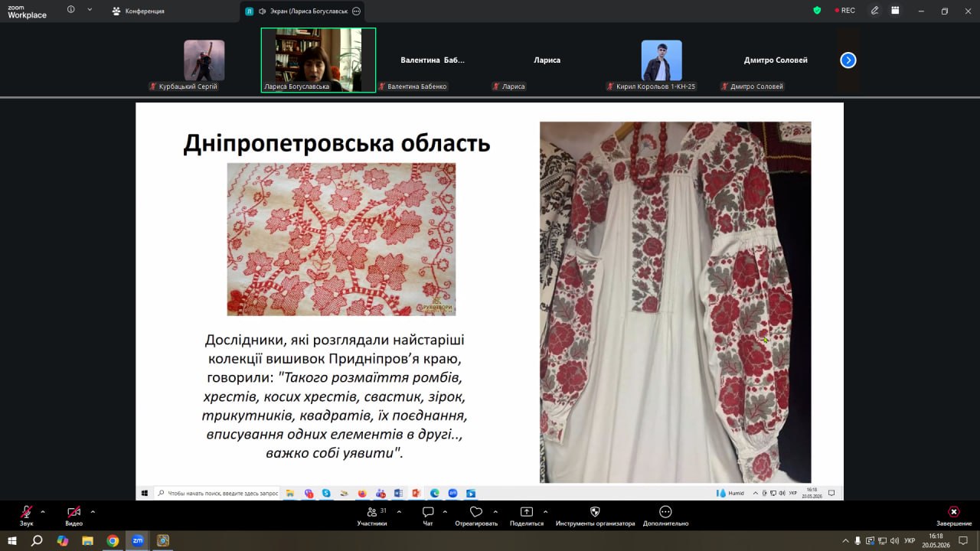Open the Чат panel
The image size is (980, 551).
point(428,516)
